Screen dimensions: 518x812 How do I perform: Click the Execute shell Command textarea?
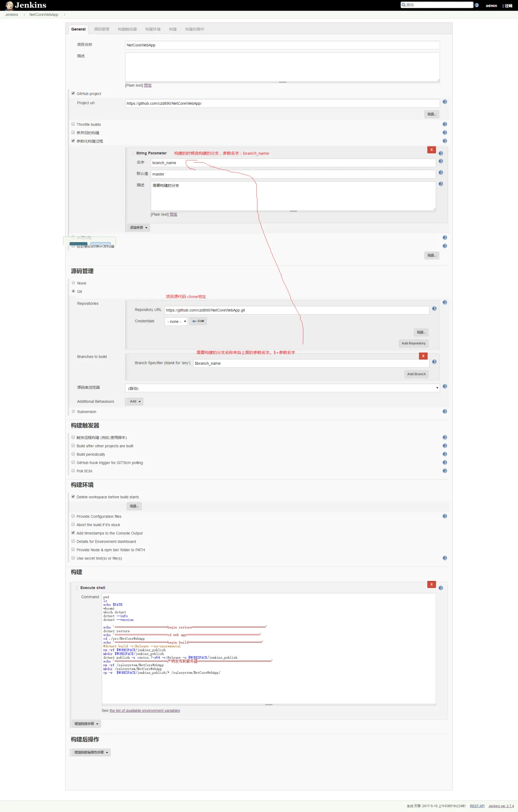click(x=269, y=649)
